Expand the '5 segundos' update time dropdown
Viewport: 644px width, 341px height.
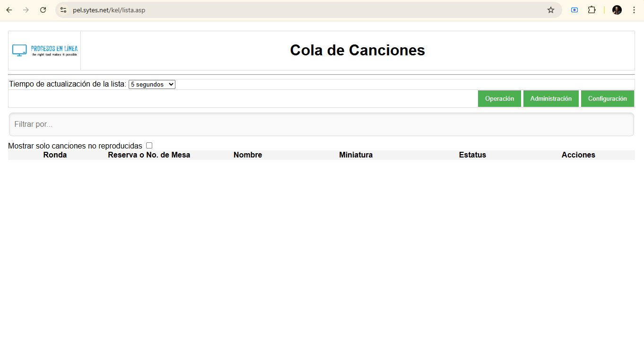click(x=152, y=84)
